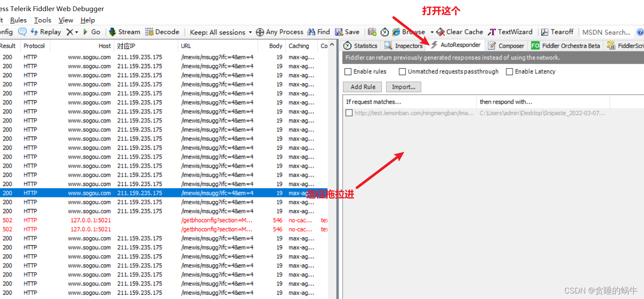Select the highlighted blue www.sogou.com session

click(164, 193)
